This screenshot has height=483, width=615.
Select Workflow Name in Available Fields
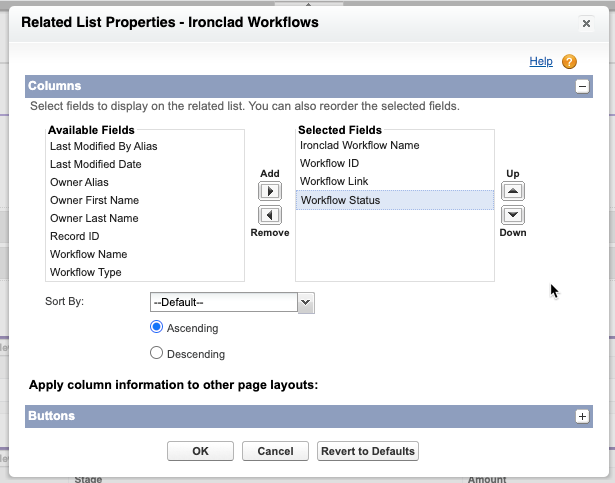click(x=145, y=255)
